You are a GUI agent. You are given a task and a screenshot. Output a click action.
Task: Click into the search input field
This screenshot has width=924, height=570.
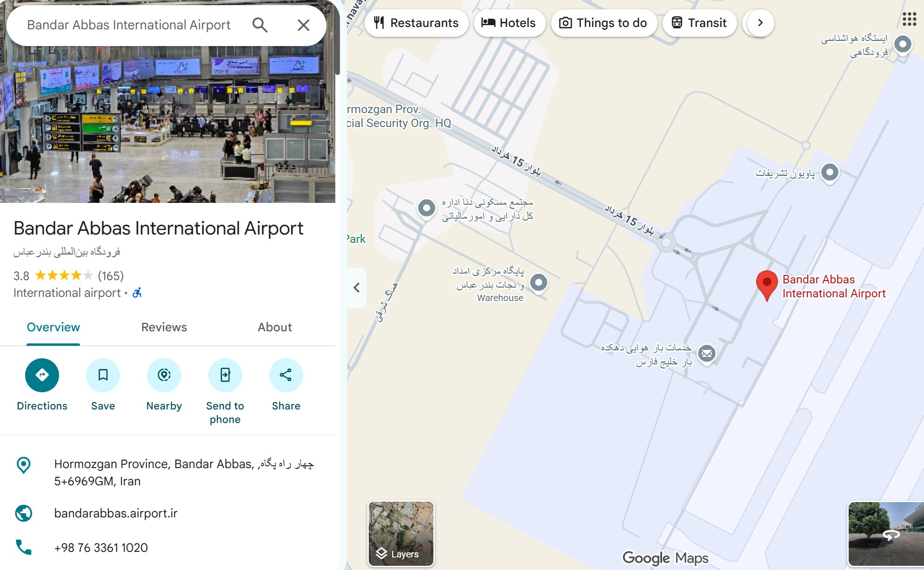pos(129,25)
